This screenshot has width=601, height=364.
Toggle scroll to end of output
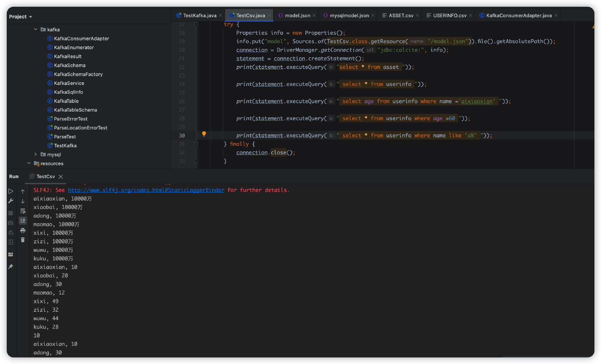[23, 220]
